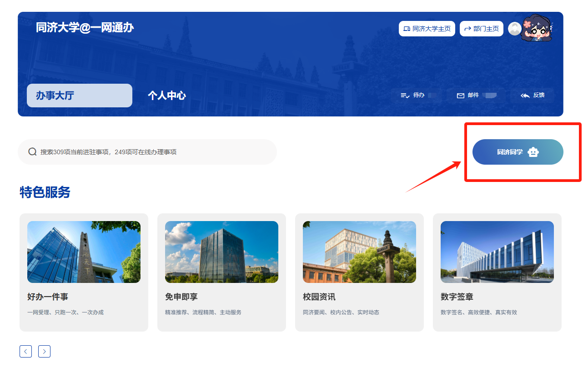Open 同济大学主页 link
Image resolution: width=588 pixels, height=378 pixels.
point(427,29)
